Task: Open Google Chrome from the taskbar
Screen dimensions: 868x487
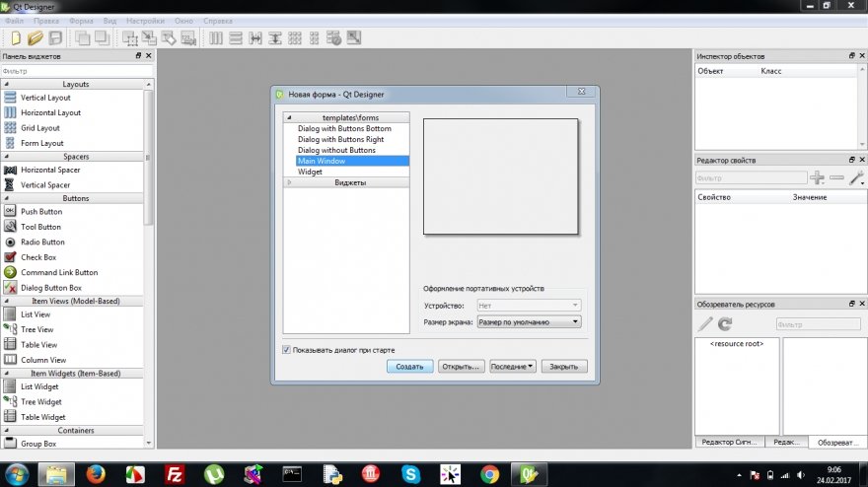Action: 489,474
